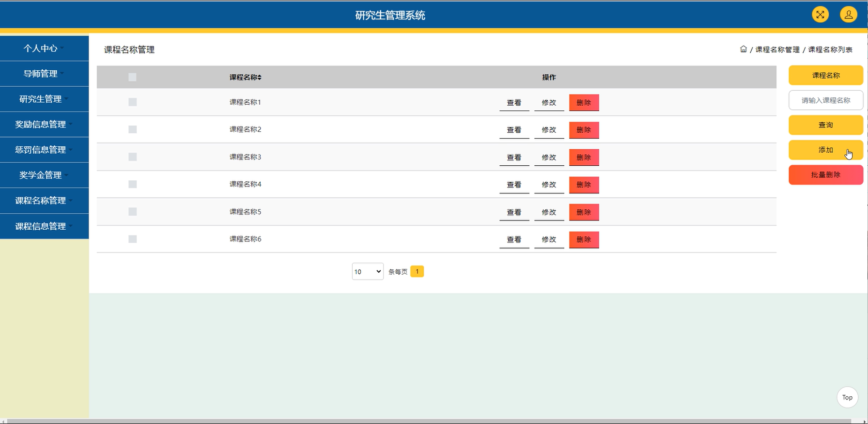Open the rows-per-page dropdown showing 10
Screen dimensions: 868x424
tap(368, 271)
